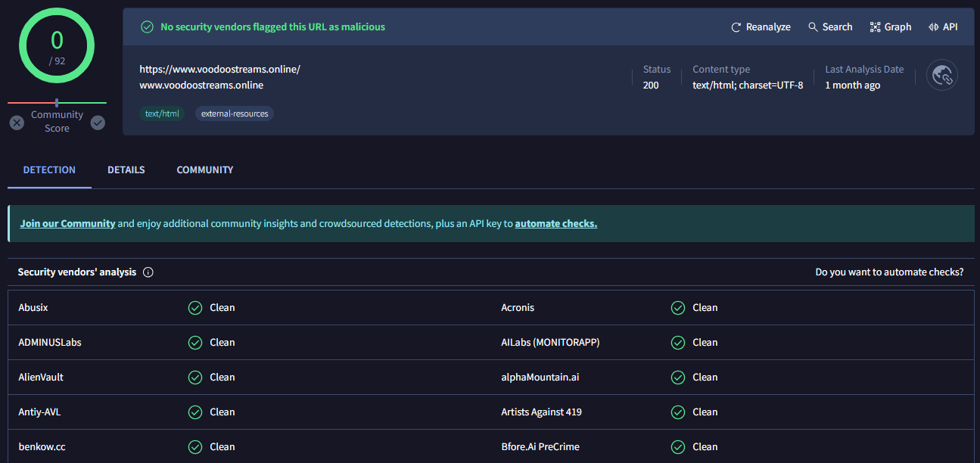
Task: Open the DETAILS tab
Action: (x=126, y=170)
